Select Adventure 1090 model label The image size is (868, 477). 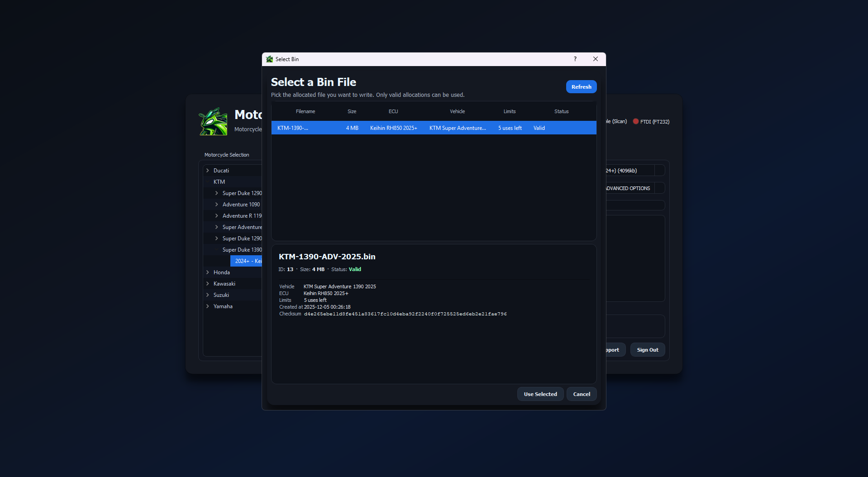[x=241, y=205]
